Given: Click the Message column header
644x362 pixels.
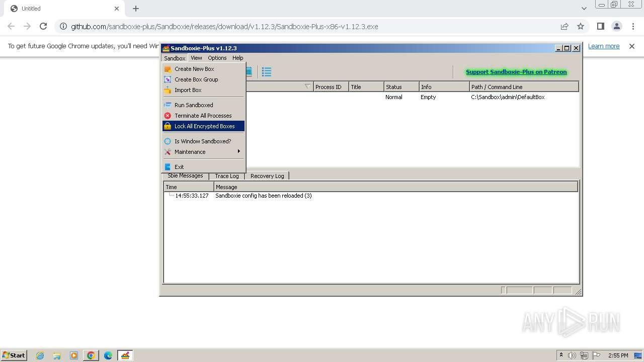Looking at the screenshot, I should (396, 187).
